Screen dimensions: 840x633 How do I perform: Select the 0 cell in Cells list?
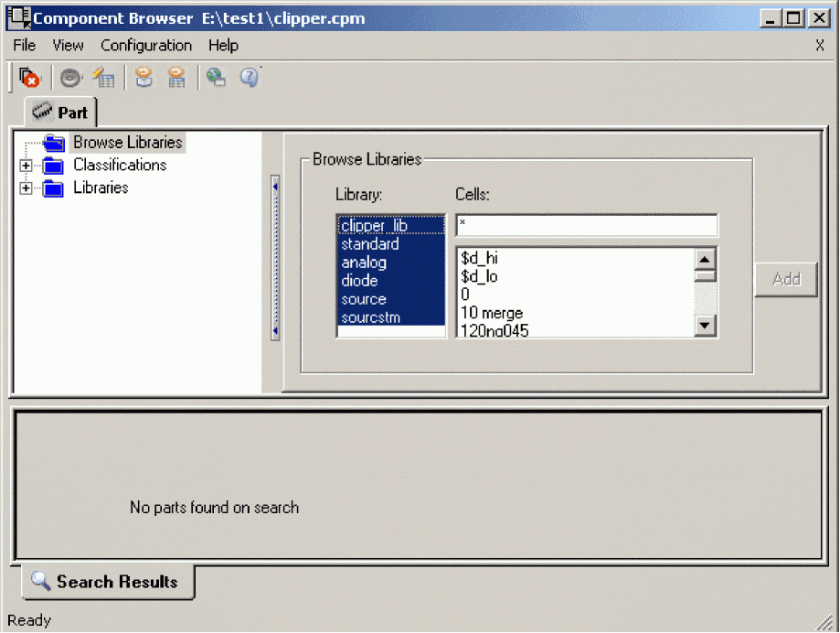pyautogui.click(x=576, y=295)
